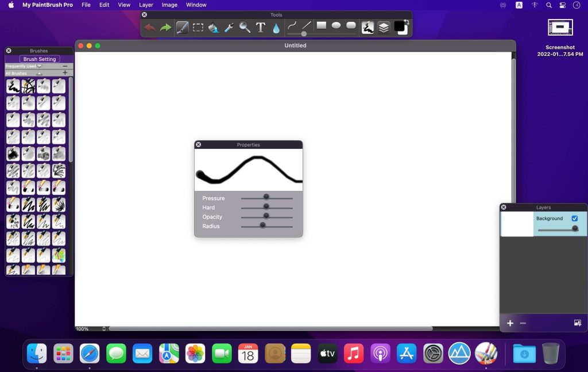Select the water drop blur tool
This screenshot has width=588, height=372.
[276, 27]
